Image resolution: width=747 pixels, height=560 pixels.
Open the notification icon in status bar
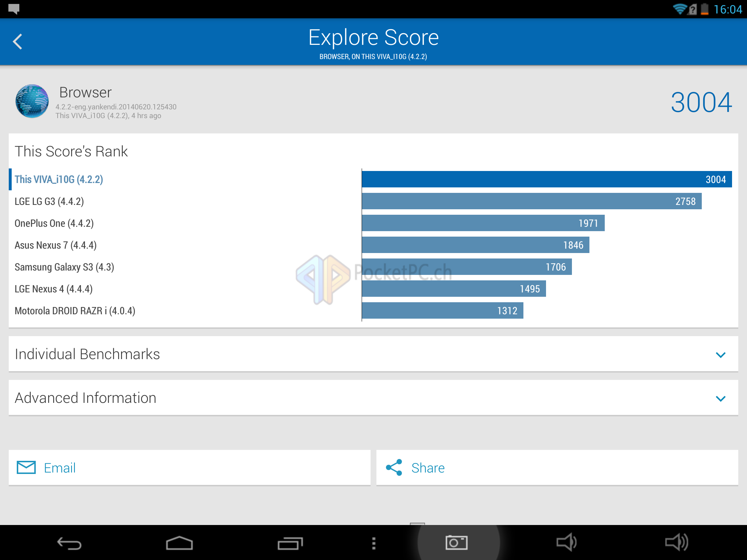[14, 9]
